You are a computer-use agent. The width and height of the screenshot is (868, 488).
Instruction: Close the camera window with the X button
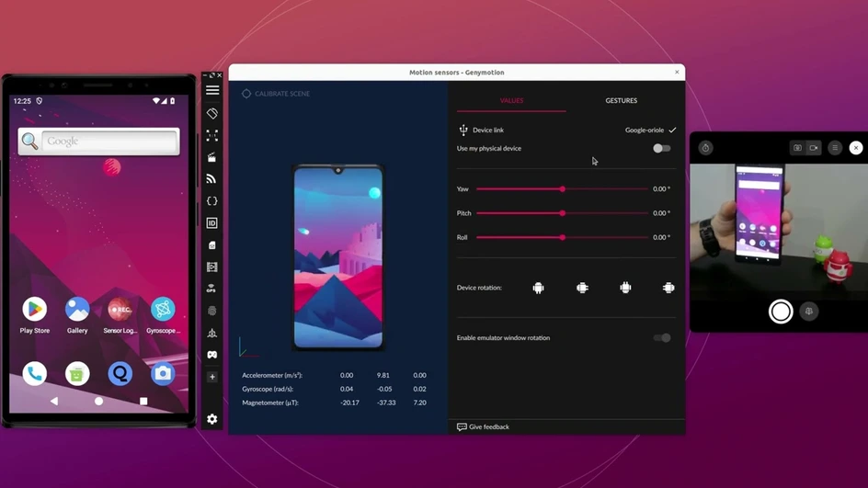pos(856,148)
